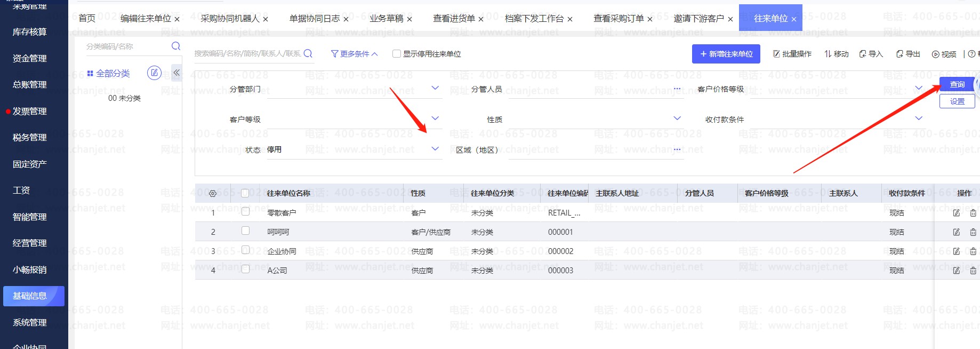Open 区域（地区） selection ellipsis

pos(677,149)
